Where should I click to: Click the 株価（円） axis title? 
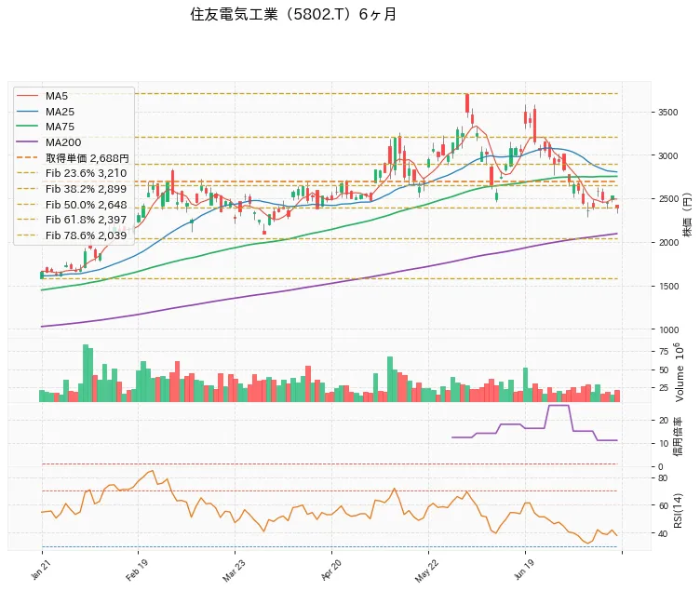coord(687,215)
